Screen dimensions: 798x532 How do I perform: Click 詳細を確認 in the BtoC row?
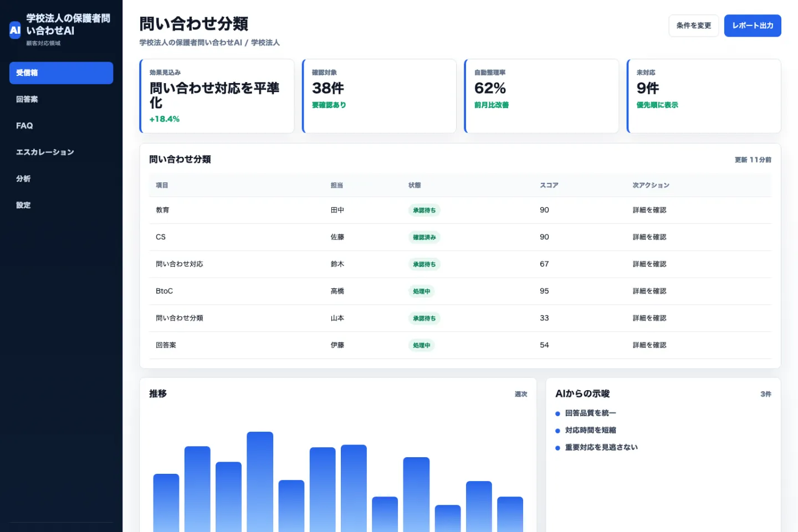coord(649,291)
